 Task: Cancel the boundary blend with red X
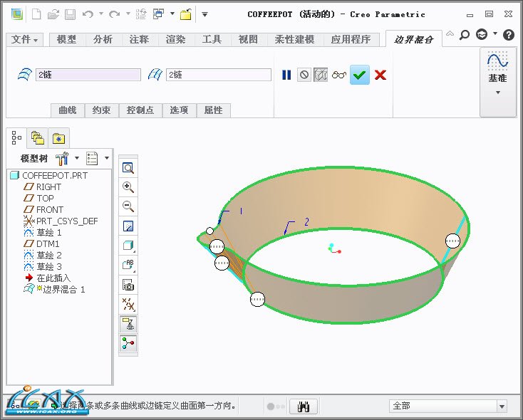click(x=380, y=75)
